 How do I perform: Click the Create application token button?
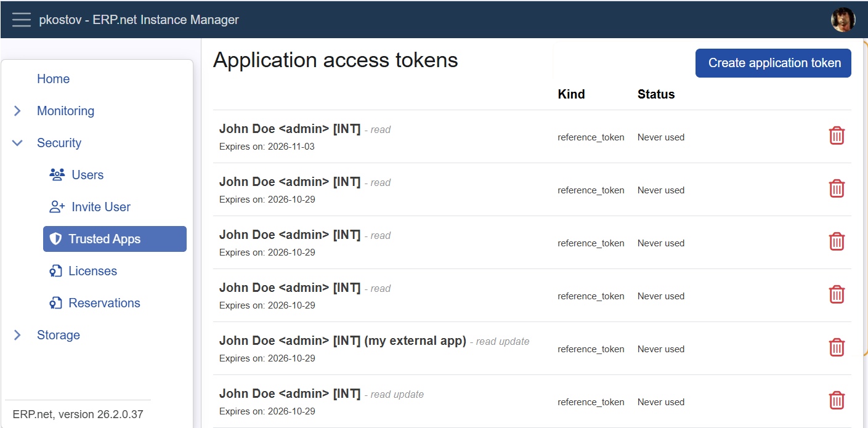pos(773,63)
